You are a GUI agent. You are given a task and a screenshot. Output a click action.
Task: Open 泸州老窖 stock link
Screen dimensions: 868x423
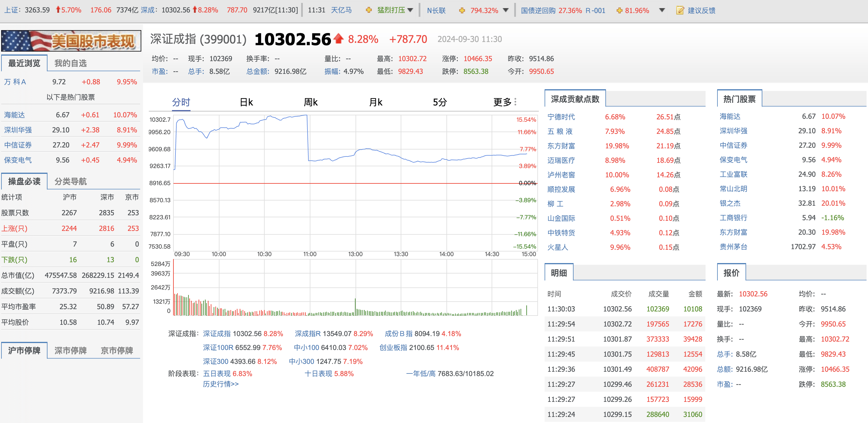pyautogui.click(x=561, y=175)
